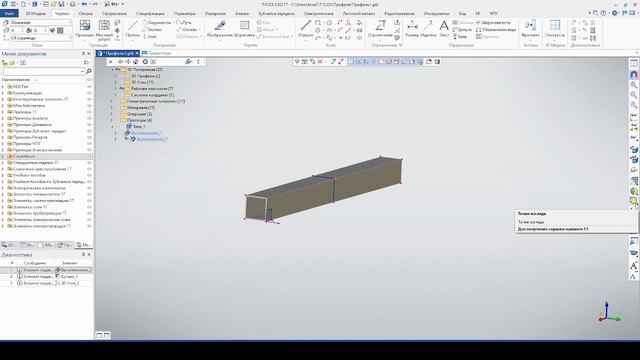Image resolution: width=640 pixels, height=360 pixels.
Task: Open the Плоскость (workplane) tool
Action: [554, 29]
